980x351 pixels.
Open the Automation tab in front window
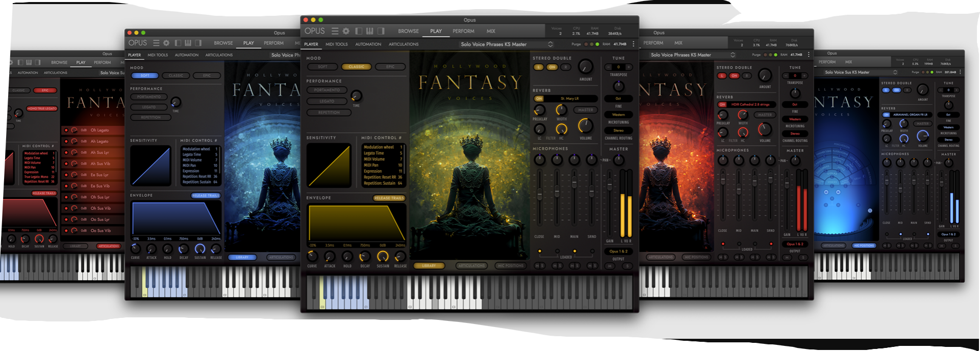[368, 44]
